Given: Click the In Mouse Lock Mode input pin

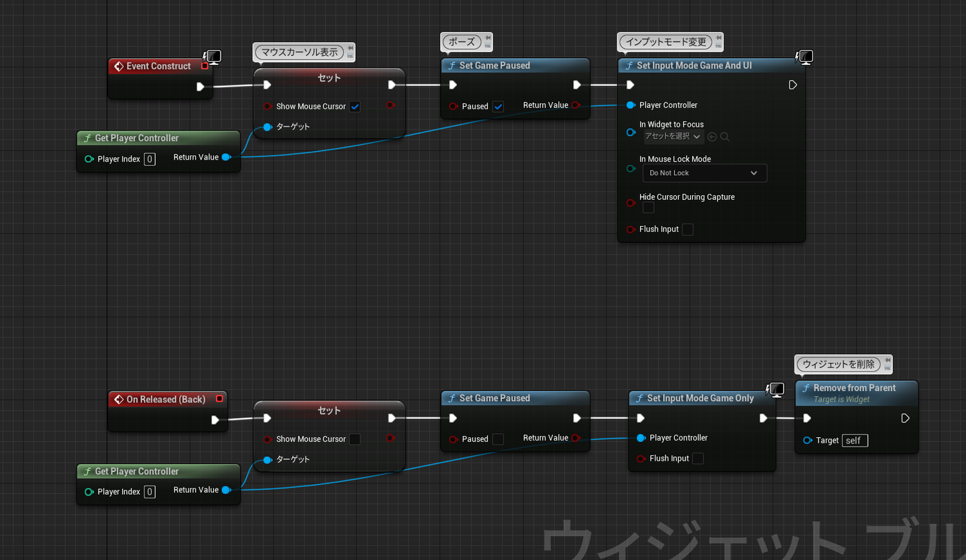Looking at the screenshot, I should pos(631,168).
